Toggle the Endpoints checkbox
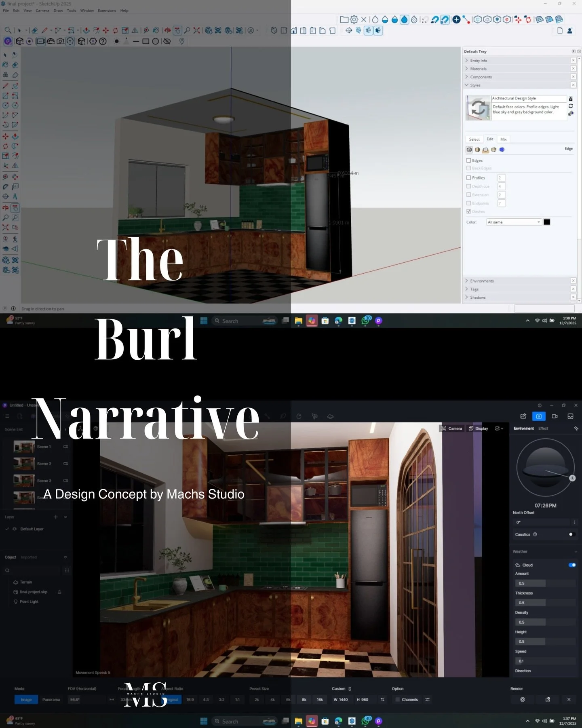 pos(469,203)
